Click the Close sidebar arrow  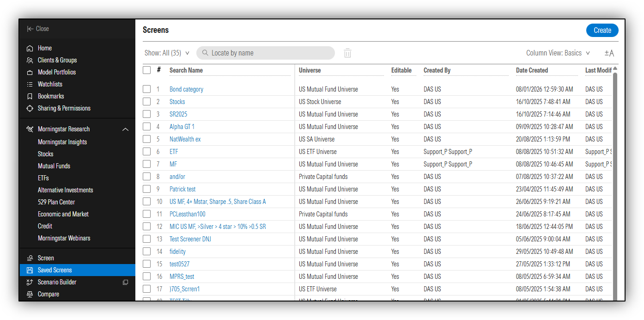point(30,29)
